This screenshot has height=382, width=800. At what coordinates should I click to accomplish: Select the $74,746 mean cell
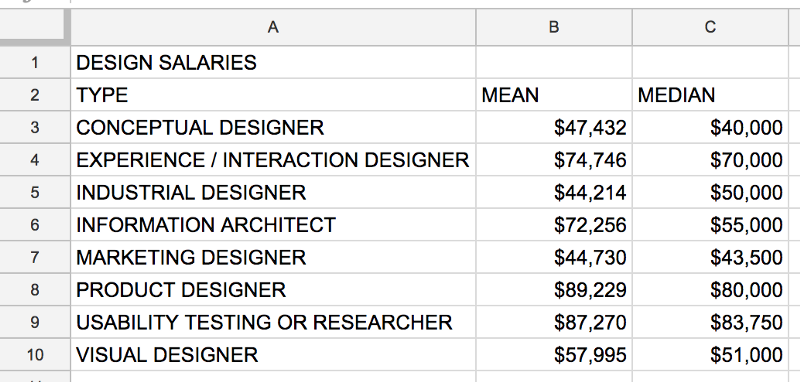click(x=554, y=160)
